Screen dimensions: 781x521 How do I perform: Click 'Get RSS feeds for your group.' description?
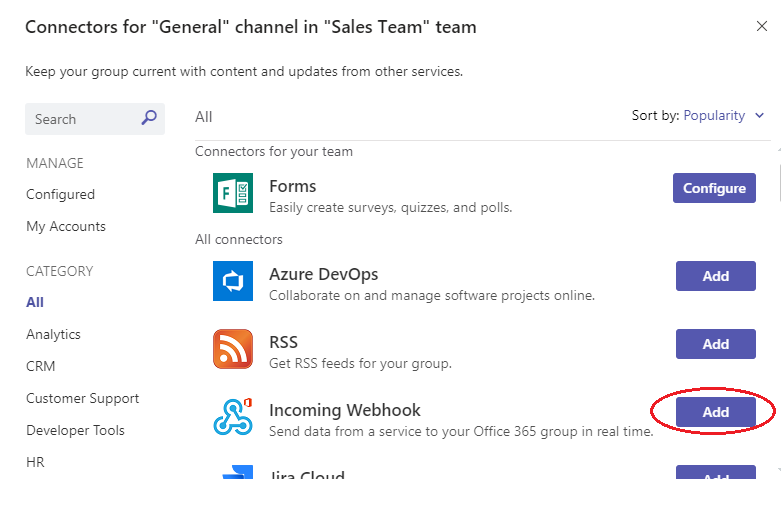point(360,364)
